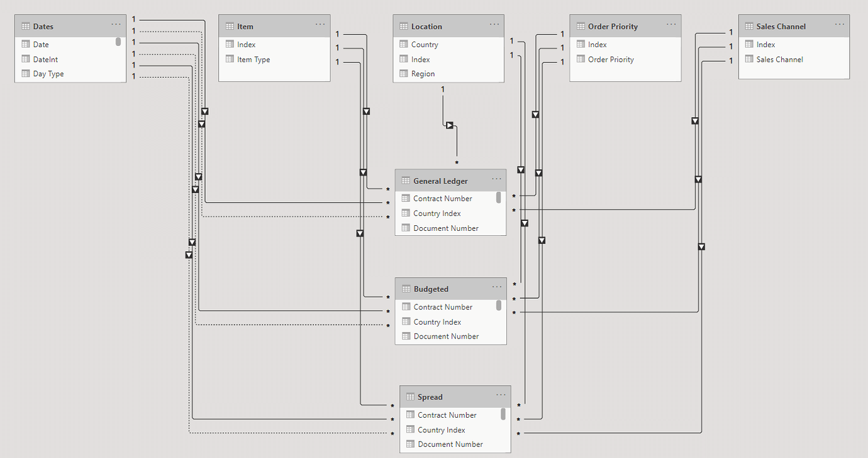Open more options on the Order Priority table
Image resolution: width=868 pixels, height=458 pixels.
point(671,26)
